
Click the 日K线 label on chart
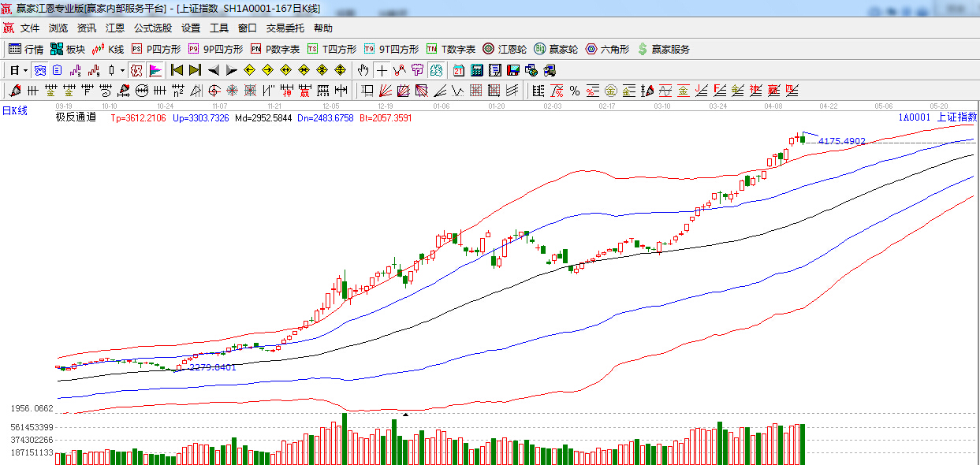(15, 111)
